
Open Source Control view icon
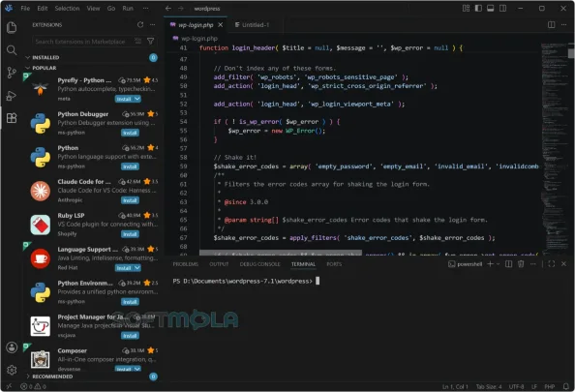coord(12,73)
